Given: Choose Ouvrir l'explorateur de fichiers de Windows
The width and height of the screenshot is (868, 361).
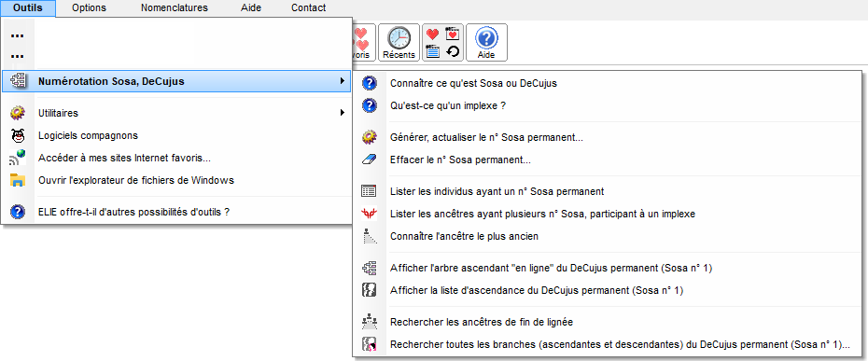Looking at the screenshot, I should click(176, 180).
